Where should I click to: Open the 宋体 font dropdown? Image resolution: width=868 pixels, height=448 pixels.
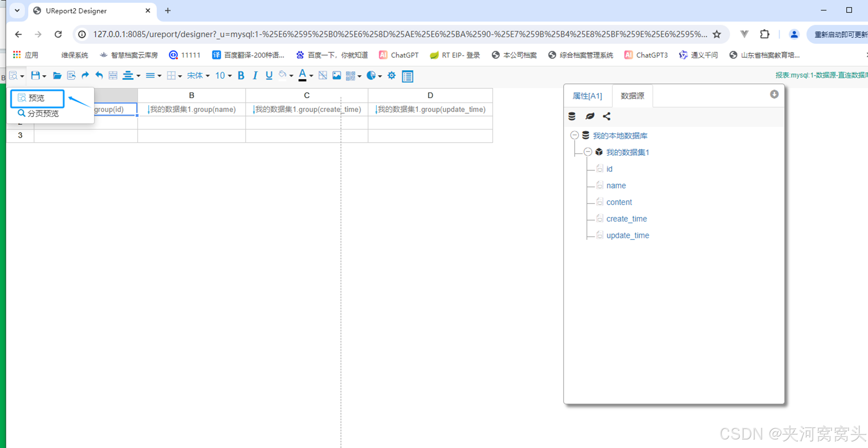(198, 75)
